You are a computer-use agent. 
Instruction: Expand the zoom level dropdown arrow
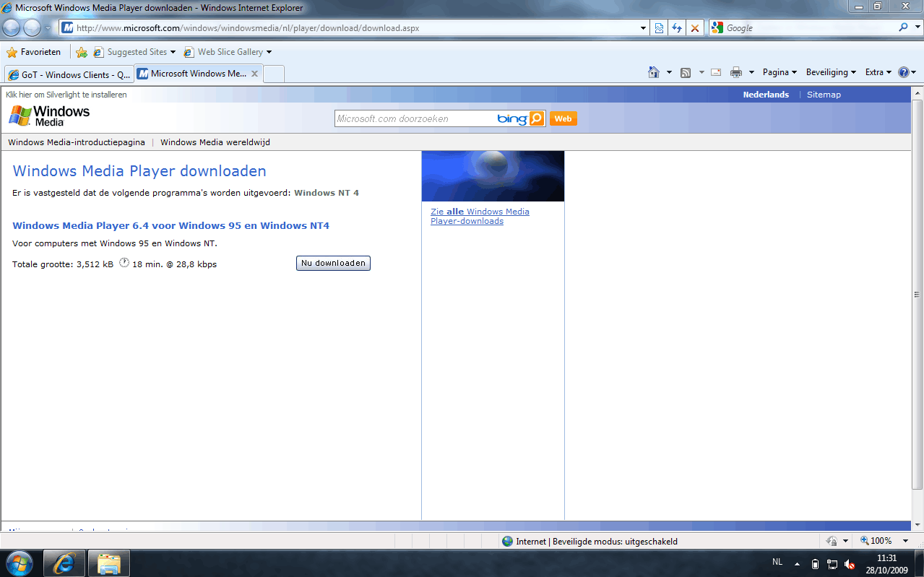pos(907,541)
